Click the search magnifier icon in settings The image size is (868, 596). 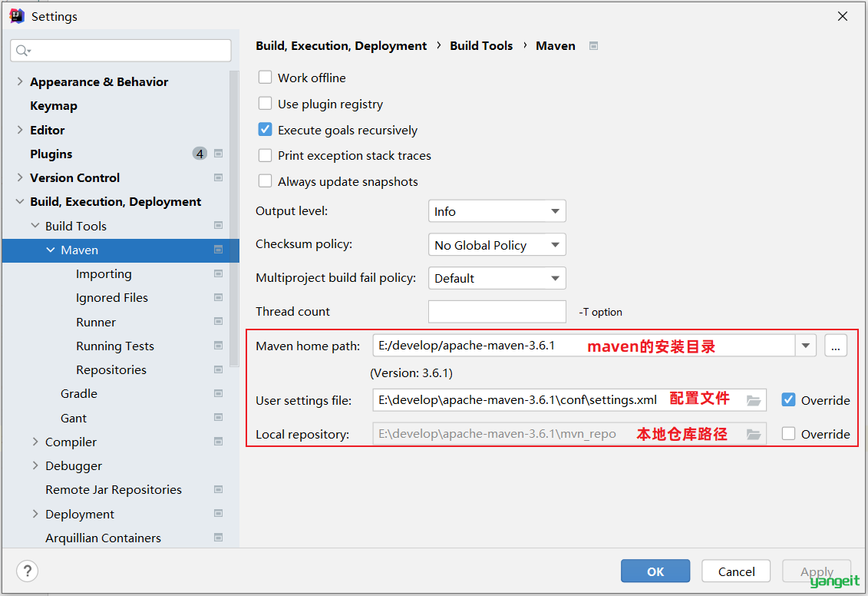(x=22, y=51)
